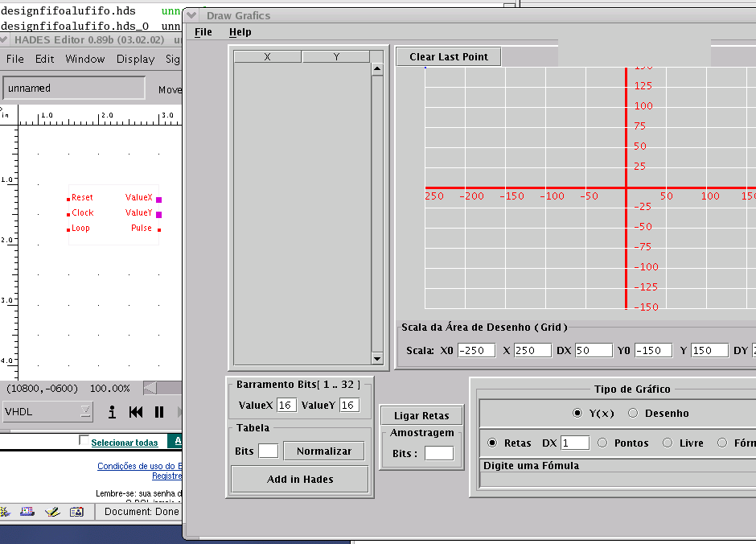The width and height of the screenshot is (756, 544).
Task: Click the printer icon in the browser status bar
Action: tap(27, 511)
